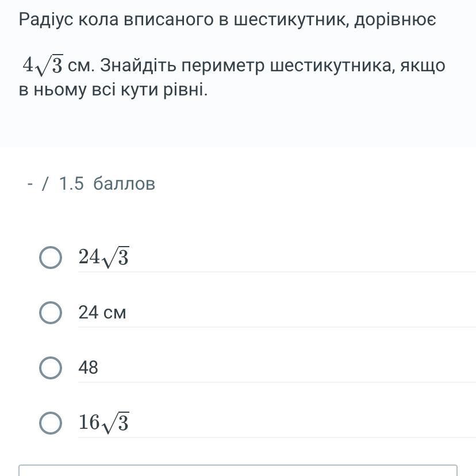Click the '48' answer text
This screenshot has height=476, width=476.
(x=88, y=367)
